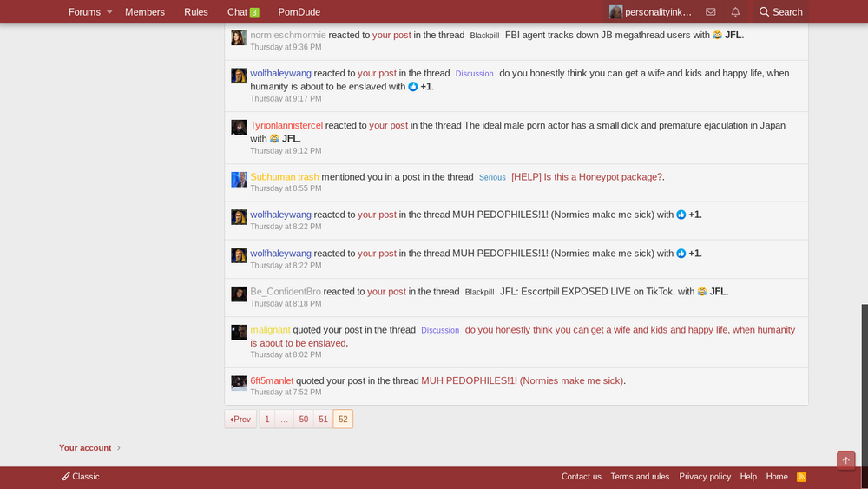Go to page 51
868x489 pixels.
(323, 420)
